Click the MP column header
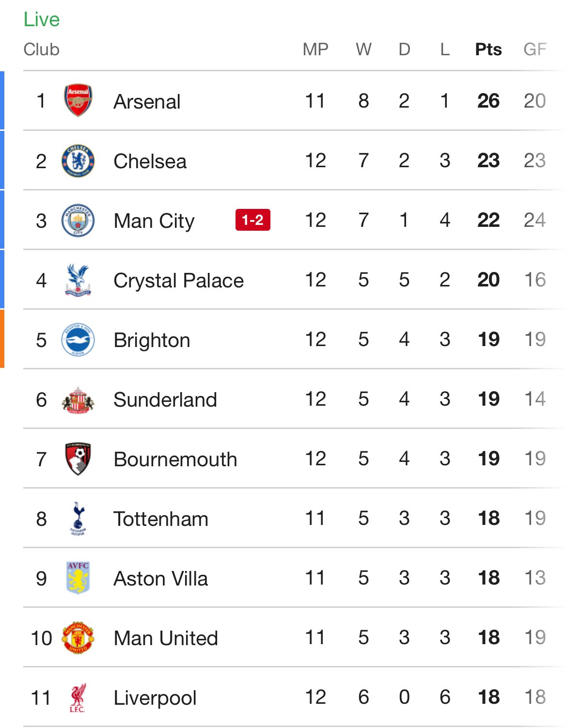The image size is (567, 728). (x=315, y=49)
